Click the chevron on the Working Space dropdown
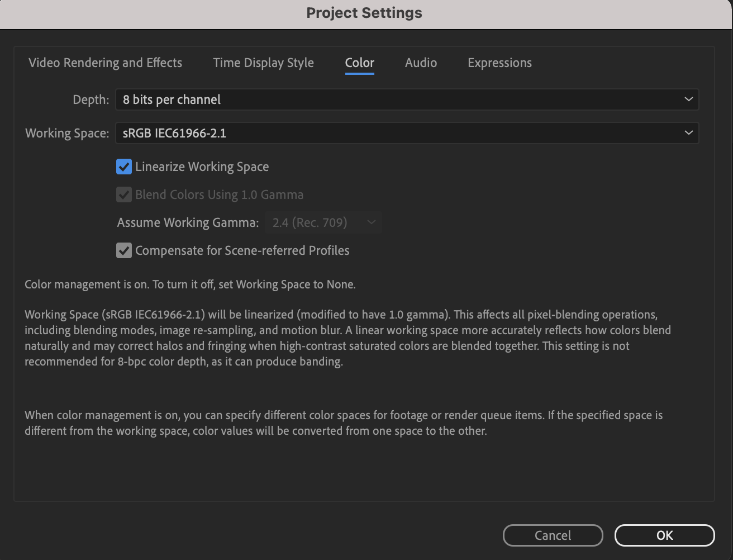The width and height of the screenshot is (733, 560). tap(688, 133)
